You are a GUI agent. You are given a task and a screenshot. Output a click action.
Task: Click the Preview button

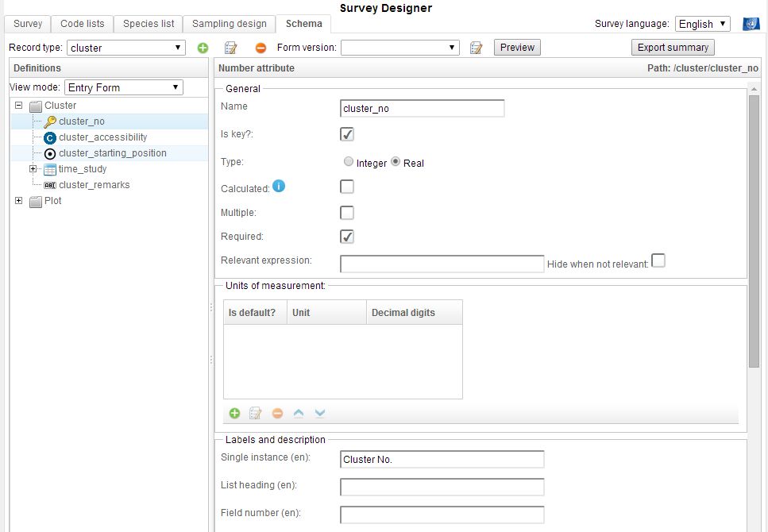point(517,48)
